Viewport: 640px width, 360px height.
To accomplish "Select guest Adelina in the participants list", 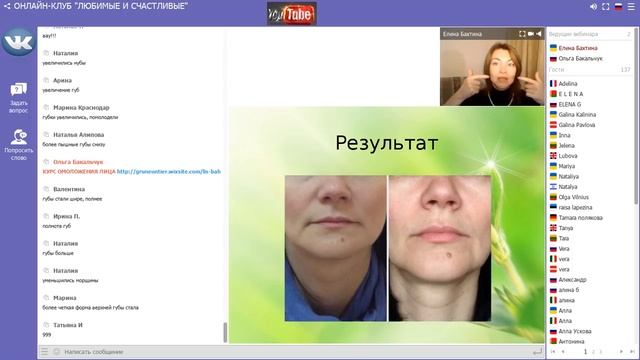I will 568,83.
